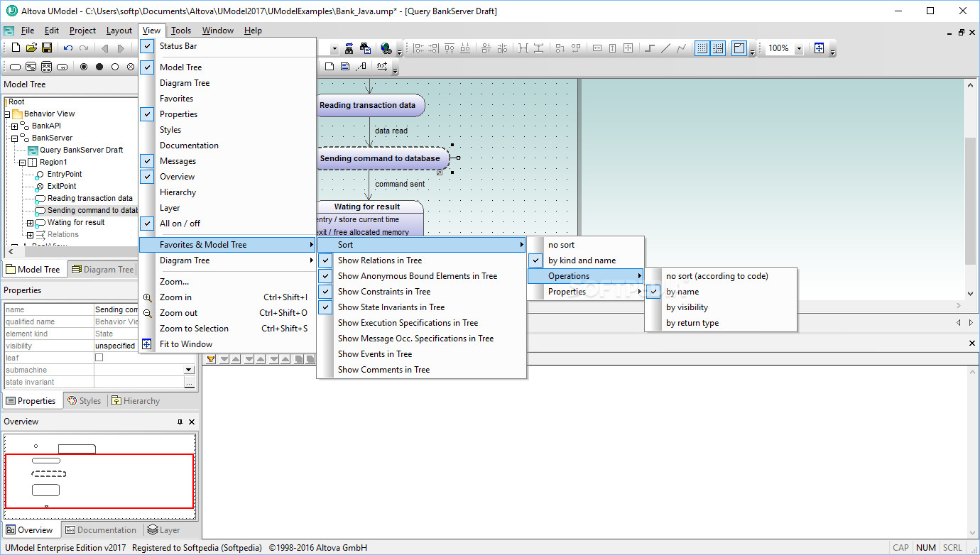The width and height of the screenshot is (980, 555).
Task: Open the 100% zoom dropdown arrow
Action: (799, 48)
